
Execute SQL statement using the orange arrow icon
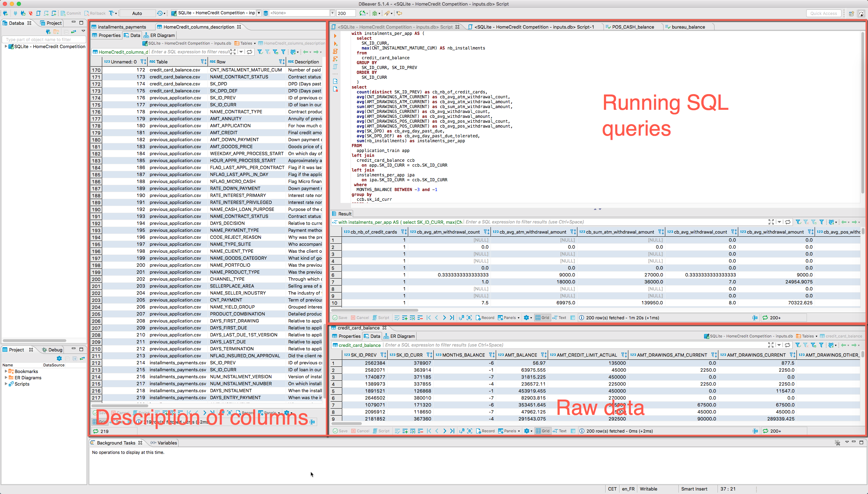point(335,36)
